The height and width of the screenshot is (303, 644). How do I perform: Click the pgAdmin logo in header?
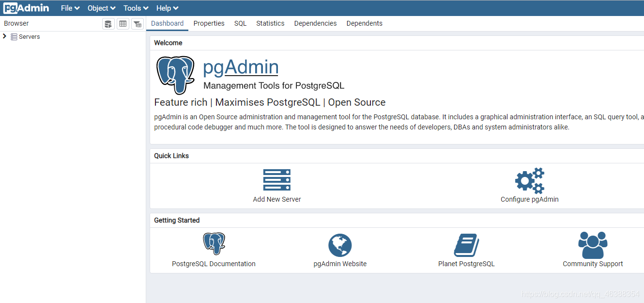[26, 8]
